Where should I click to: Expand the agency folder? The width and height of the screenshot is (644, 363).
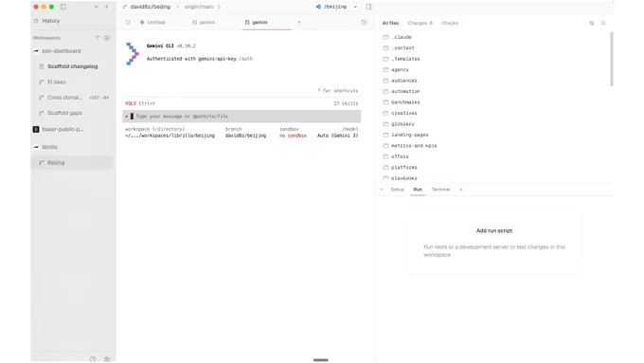click(396, 70)
